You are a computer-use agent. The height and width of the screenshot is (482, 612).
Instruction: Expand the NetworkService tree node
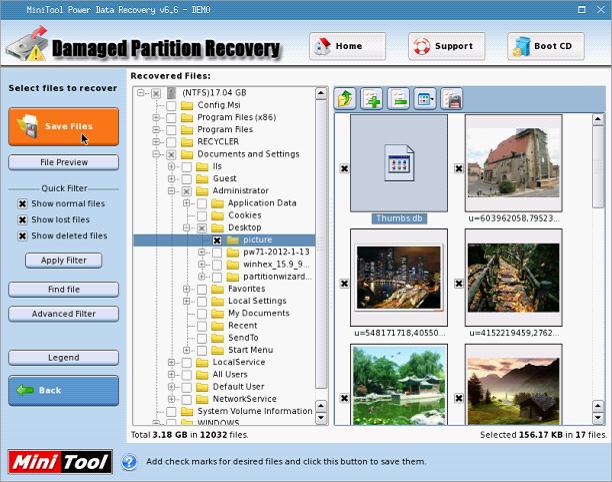171,399
